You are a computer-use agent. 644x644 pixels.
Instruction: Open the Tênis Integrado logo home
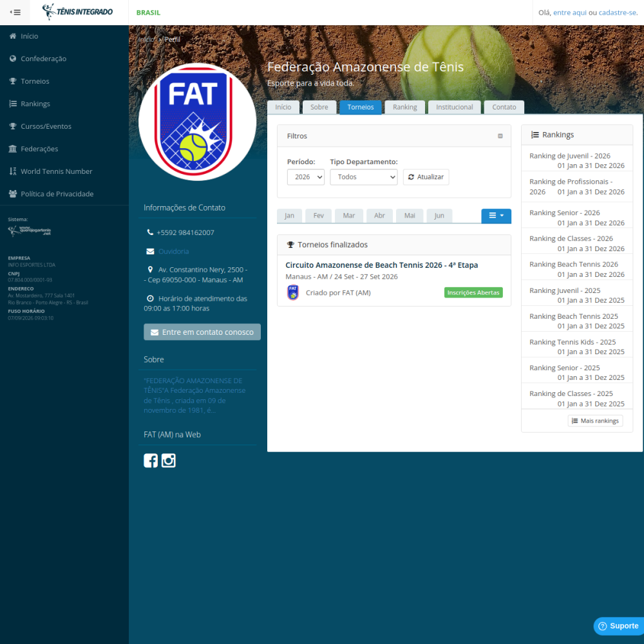(x=77, y=12)
